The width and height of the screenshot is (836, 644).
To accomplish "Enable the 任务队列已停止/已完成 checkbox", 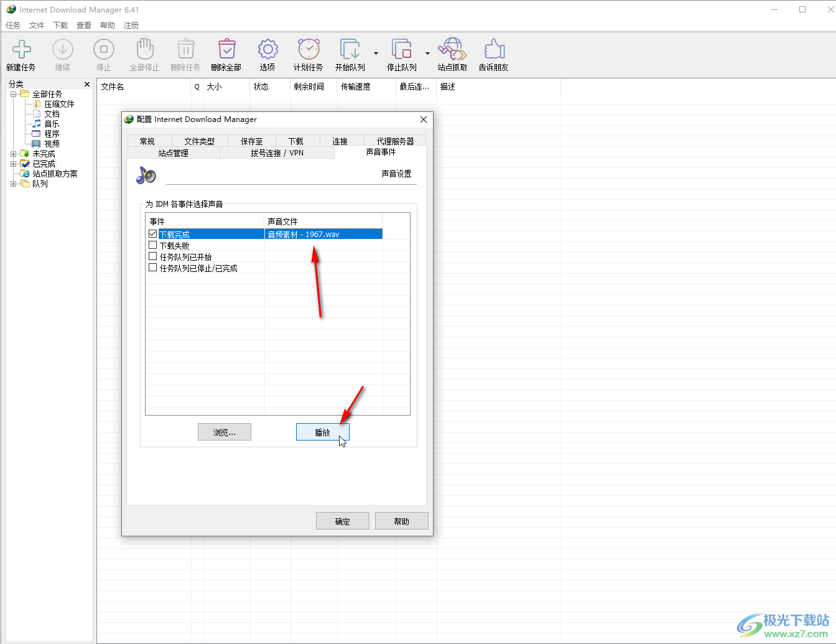I will pos(153,268).
